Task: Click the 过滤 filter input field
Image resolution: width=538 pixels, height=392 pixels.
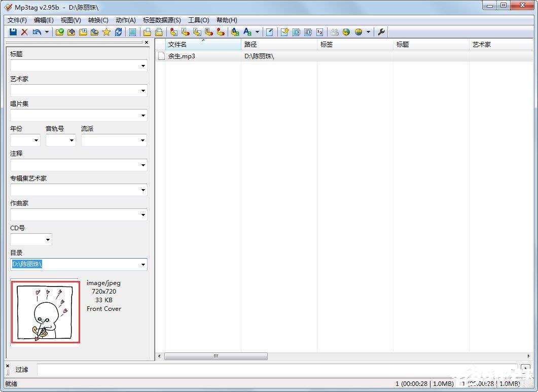Action: pos(277,369)
